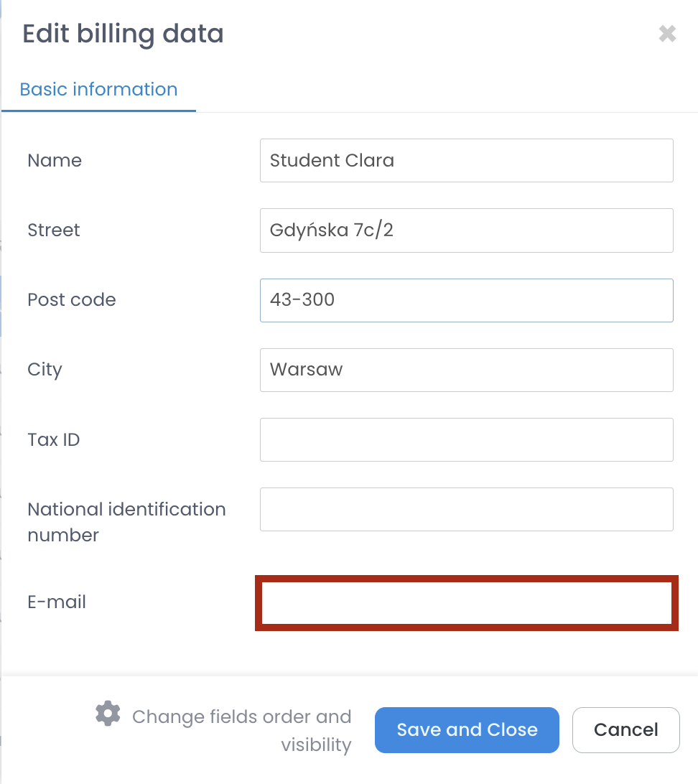Focus the empty Tax ID input
Image resolution: width=698 pixels, height=784 pixels.
tap(466, 439)
